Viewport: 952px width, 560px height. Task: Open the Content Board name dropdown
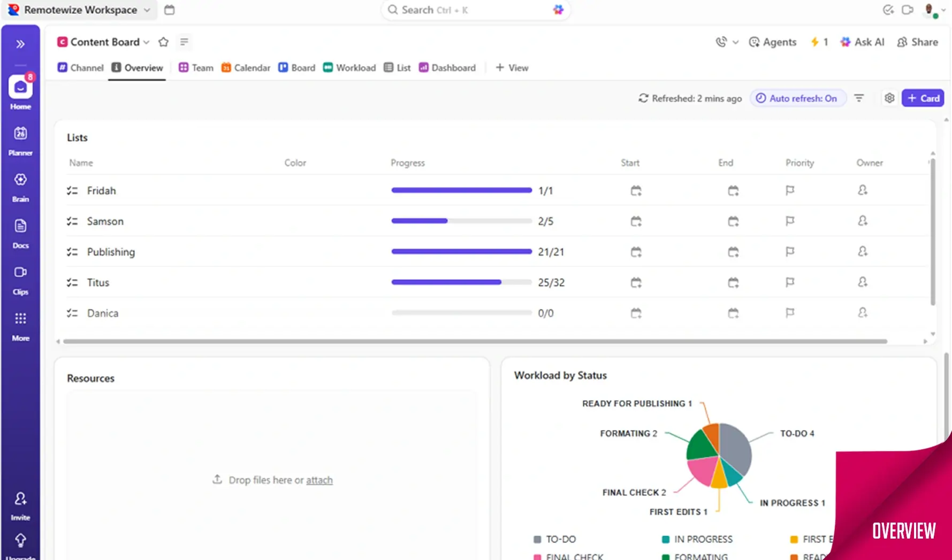(x=146, y=42)
